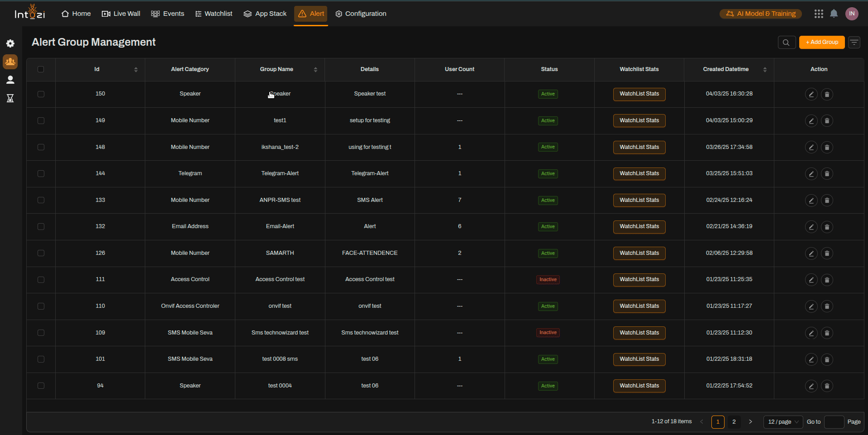868x435 pixels.
Task: Open the apps grid menu icon
Action: pos(818,14)
